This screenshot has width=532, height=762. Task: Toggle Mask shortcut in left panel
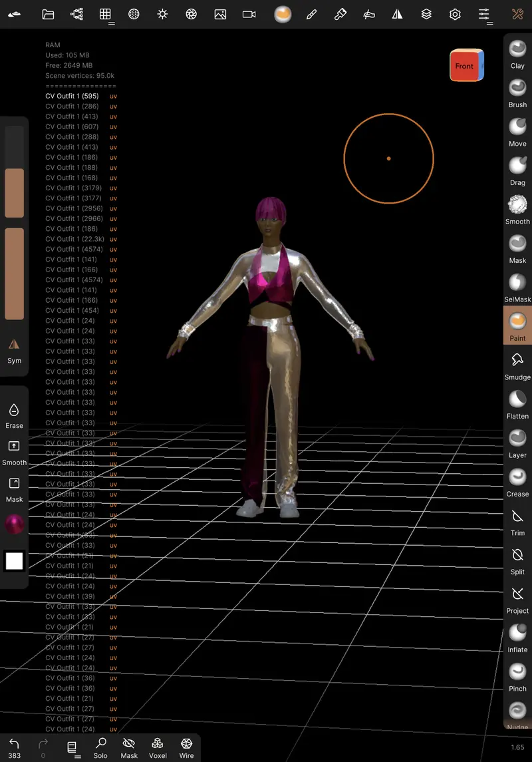[x=14, y=489]
